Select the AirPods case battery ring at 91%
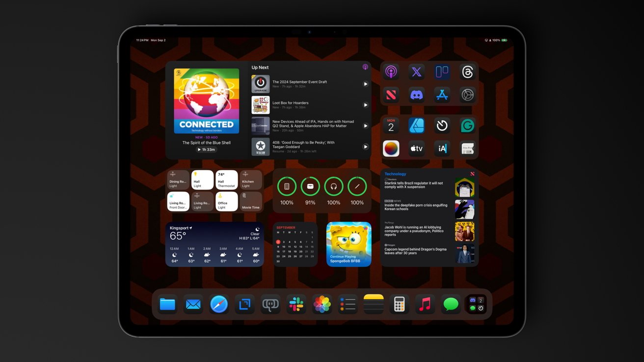 310,186
